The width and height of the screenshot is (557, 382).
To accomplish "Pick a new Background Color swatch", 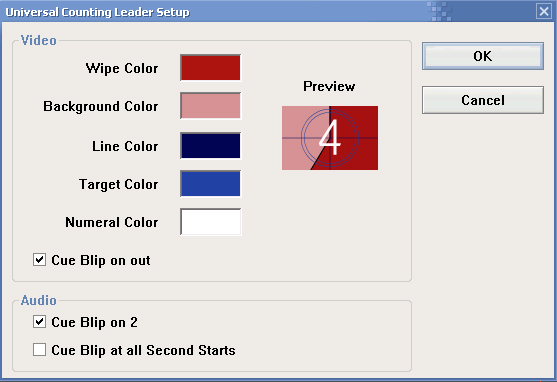I will pyautogui.click(x=211, y=106).
